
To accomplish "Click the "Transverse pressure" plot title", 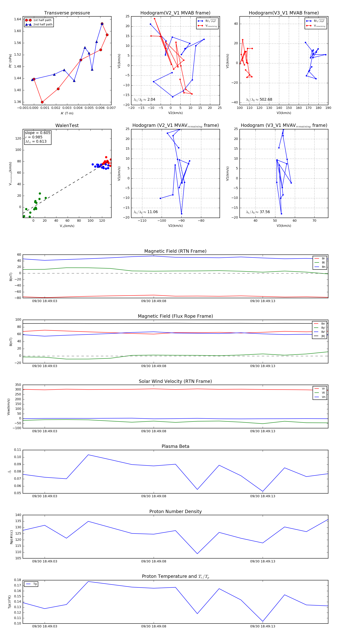I will pyautogui.click(x=67, y=13).
